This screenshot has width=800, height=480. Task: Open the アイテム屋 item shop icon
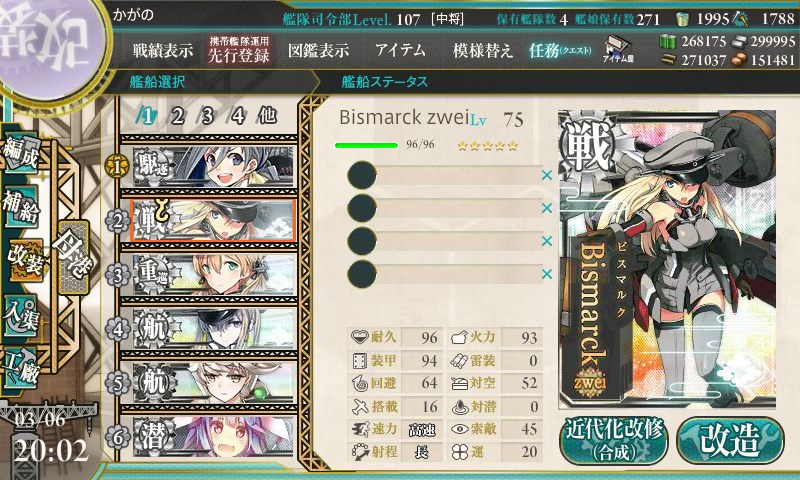(x=617, y=50)
